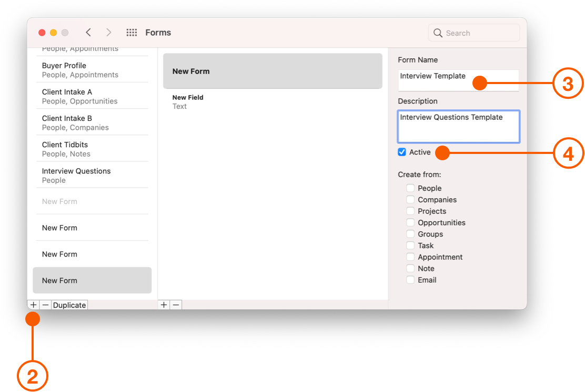Add a new form with plus button
Screen dimensions: 585x392
tap(33, 305)
